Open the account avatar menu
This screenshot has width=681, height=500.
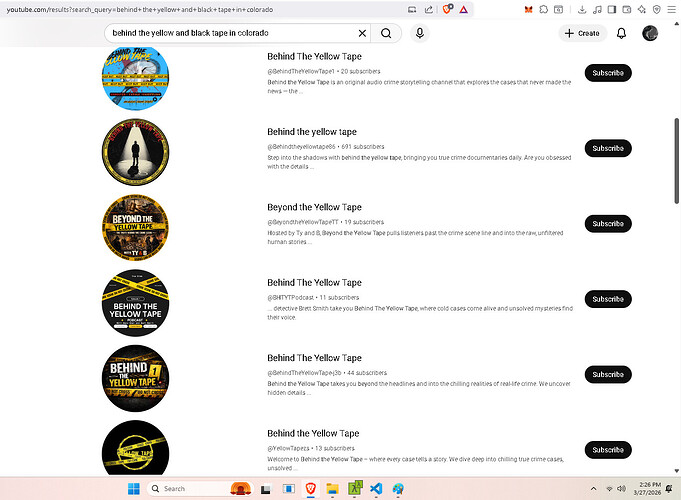pos(650,33)
